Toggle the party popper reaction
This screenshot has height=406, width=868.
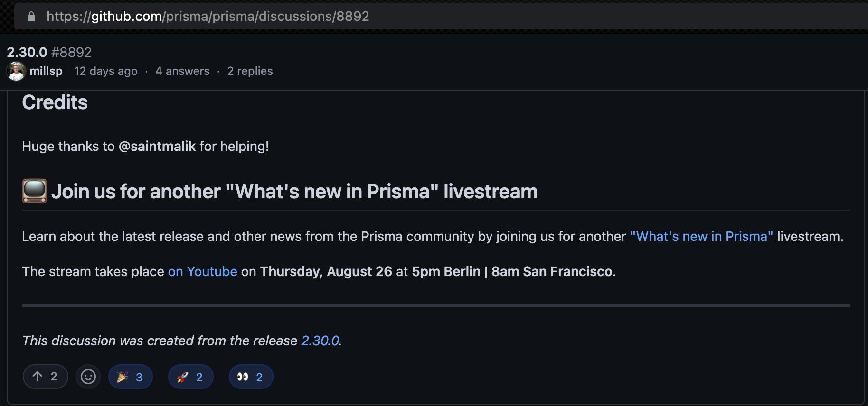pos(130,377)
